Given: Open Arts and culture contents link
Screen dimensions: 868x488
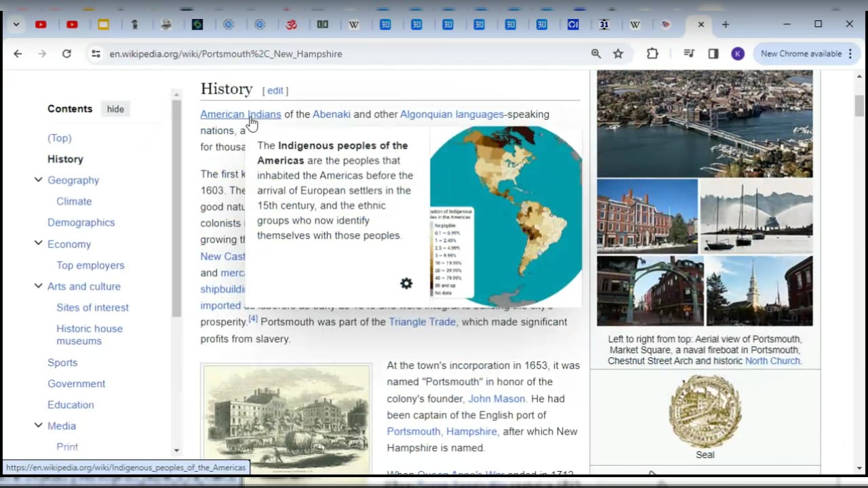Looking at the screenshot, I should tap(84, 286).
